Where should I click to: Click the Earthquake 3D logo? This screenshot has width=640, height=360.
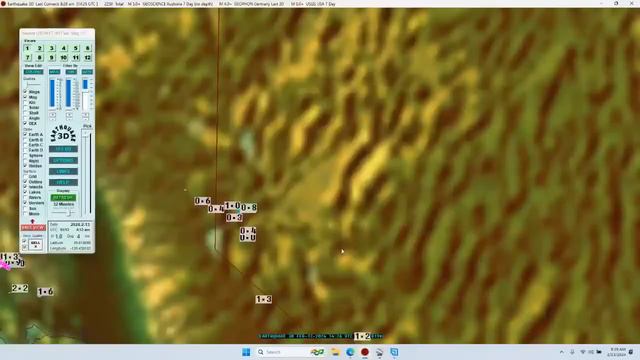click(63, 134)
